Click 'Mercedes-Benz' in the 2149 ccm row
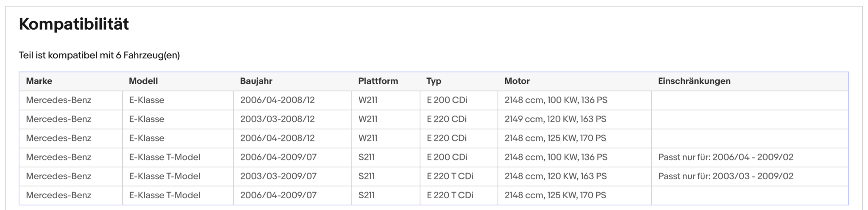868x210 pixels. (x=58, y=119)
